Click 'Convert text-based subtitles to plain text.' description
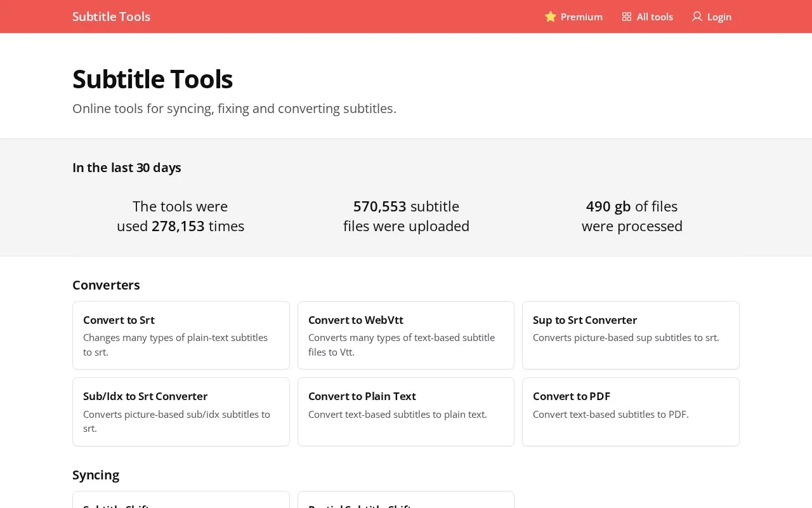The image size is (812, 508). point(398,415)
